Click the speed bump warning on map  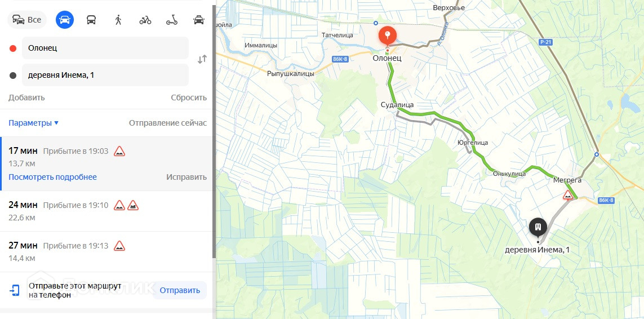click(x=568, y=195)
